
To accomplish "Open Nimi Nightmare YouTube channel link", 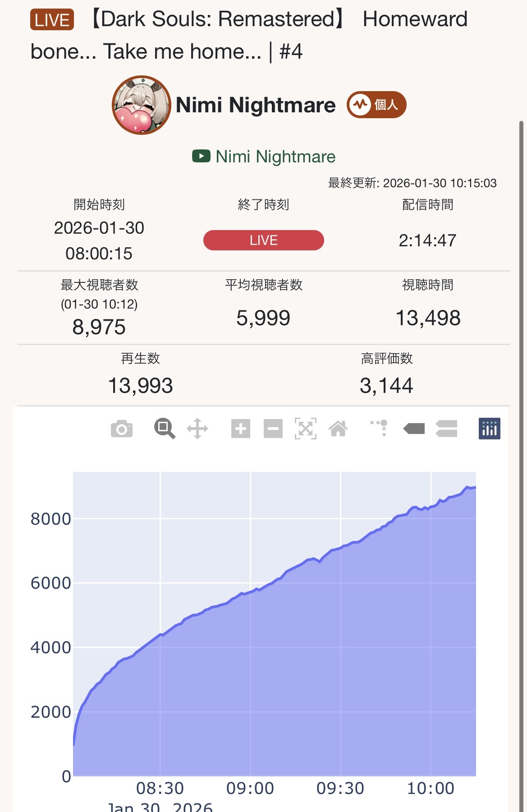I will [x=275, y=157].
